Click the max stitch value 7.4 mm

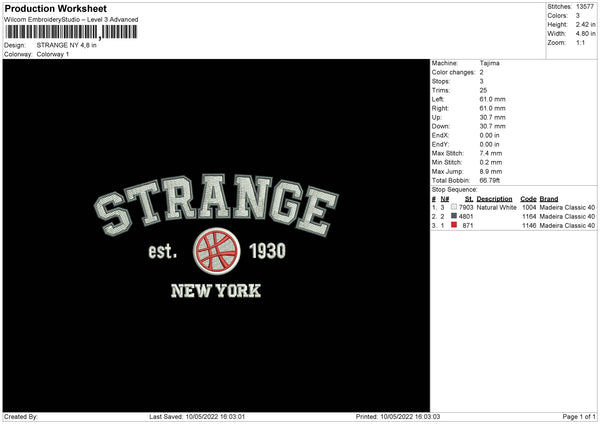(x=491, y=153)
